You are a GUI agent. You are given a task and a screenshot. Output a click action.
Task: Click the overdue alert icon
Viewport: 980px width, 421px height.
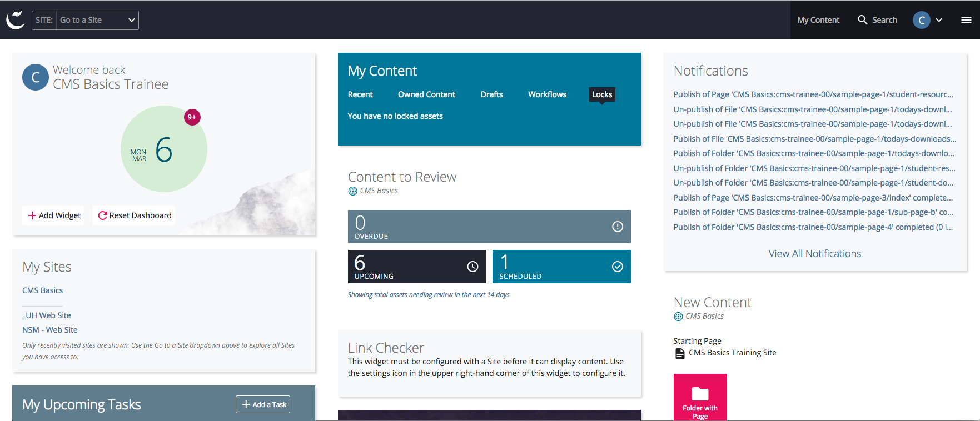[617, 227]
